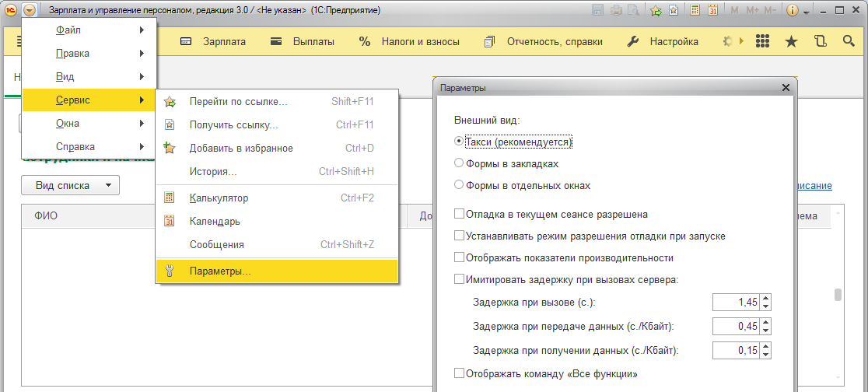Open the Окна submenu
This screenshot has width=868, height=392.
(x=89, y=124)
